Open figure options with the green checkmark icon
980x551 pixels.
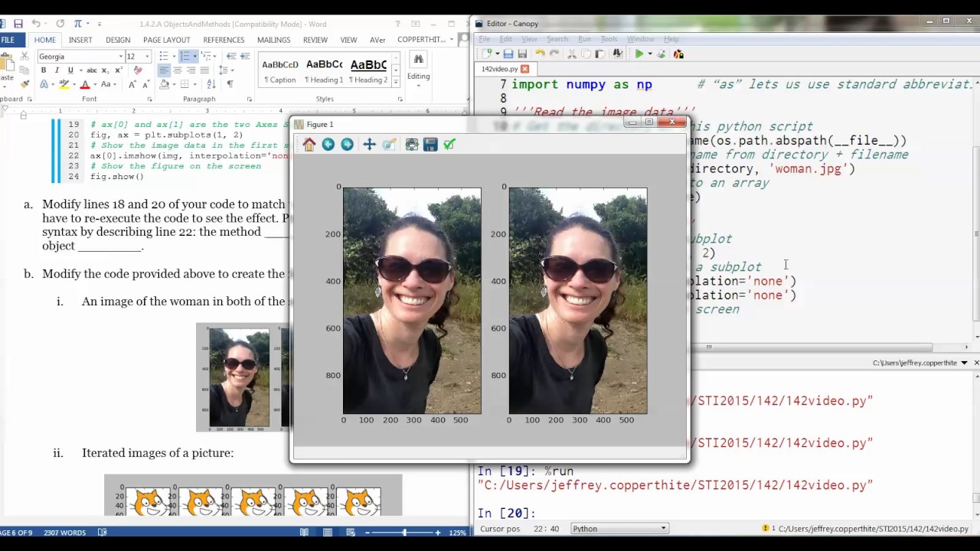[x=449, y=145]
